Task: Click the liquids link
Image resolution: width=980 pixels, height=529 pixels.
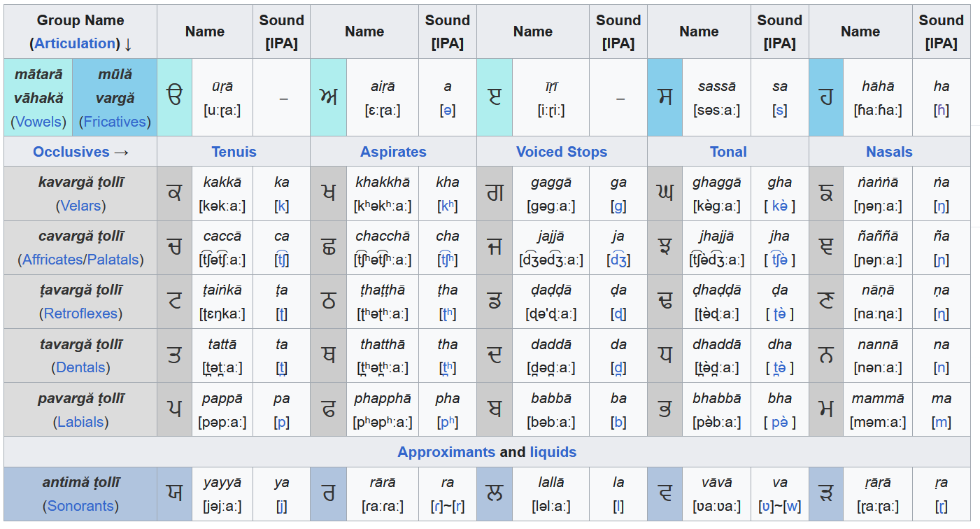Action: tap(553, 452)
